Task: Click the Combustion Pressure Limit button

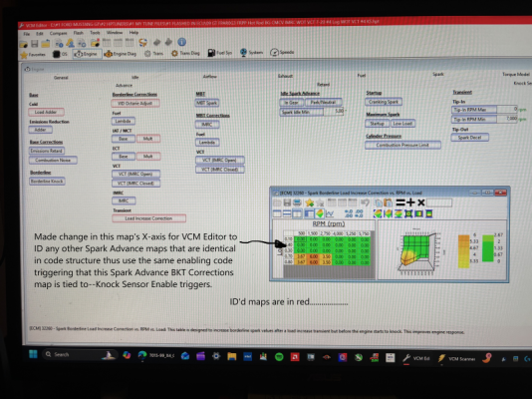Action: 402,145
